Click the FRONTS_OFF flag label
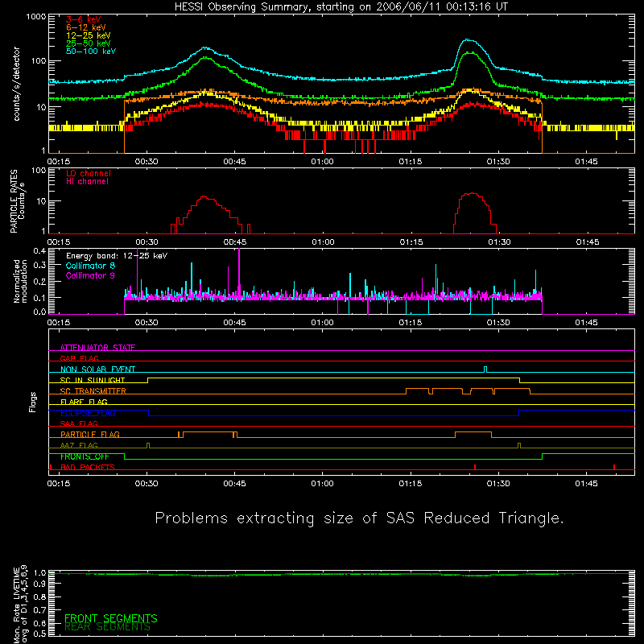This screenshot has height=644, width=644. (85, 456)
